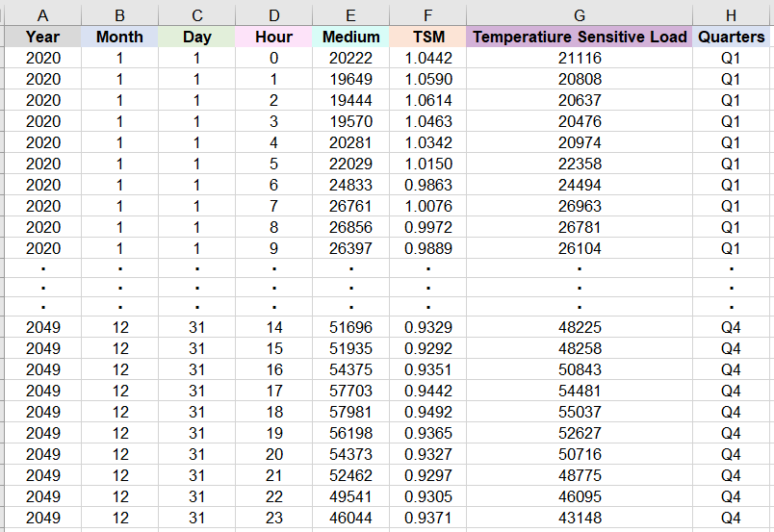Select the Quarters header cell
The width and height of the screenshot is (774, 532).
coord(731,37)
